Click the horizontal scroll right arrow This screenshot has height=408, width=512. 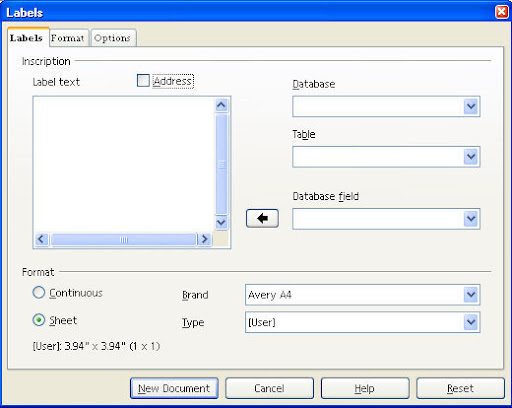point(204,239)
